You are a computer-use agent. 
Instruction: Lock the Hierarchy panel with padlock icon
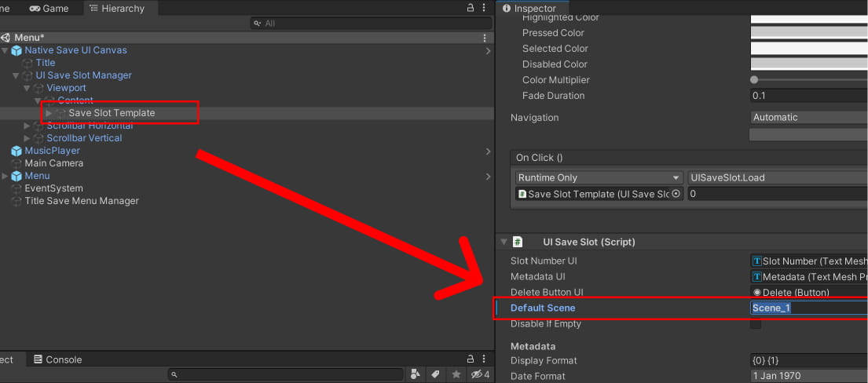click(x=470, y=8)
